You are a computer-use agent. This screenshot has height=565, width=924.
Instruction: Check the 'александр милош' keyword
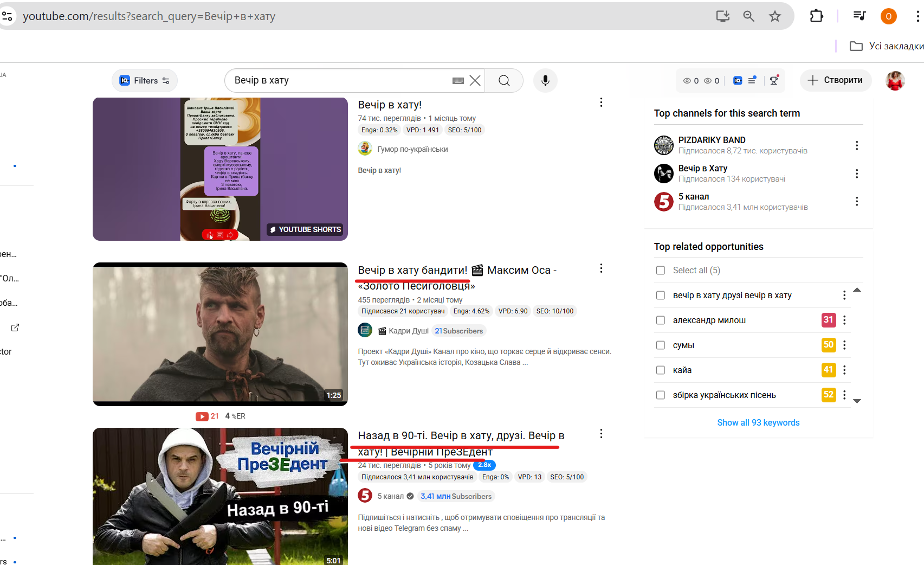[x=661, y=320]
